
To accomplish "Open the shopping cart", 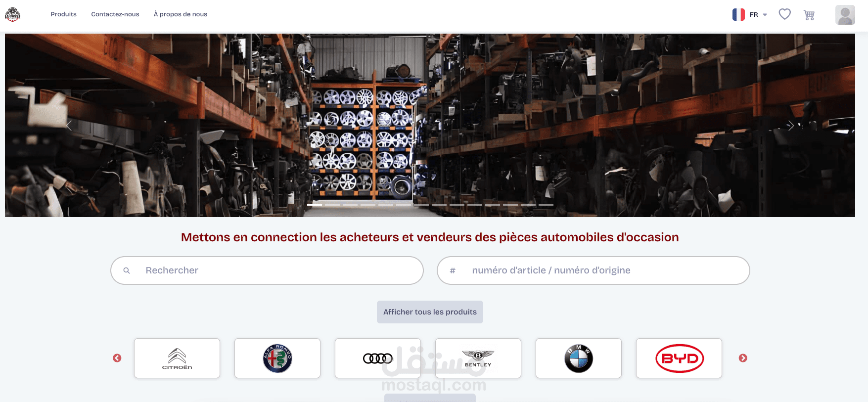I will point(809,15).
